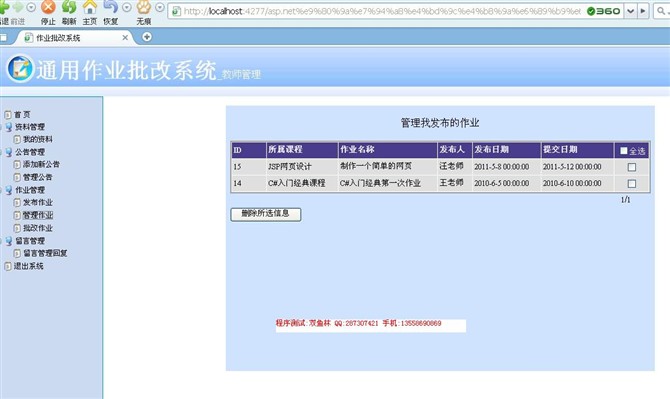Image resolution: width=670 pixels, height=399 pixels.
Task: Click the search magnifier icon
Action: click(661, 11)
